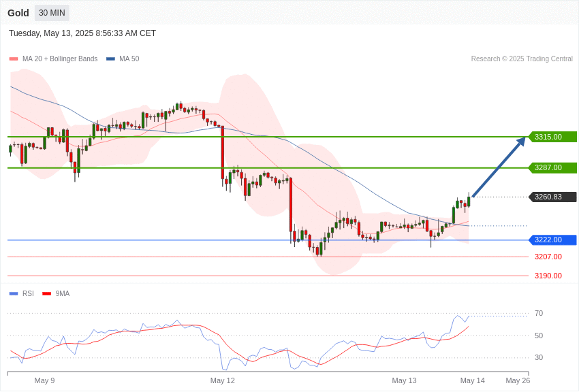The image size is (579, 392).
Task: Click the MA 50 legend swatch
Action: pyautogui.click(x=110, y=59)
